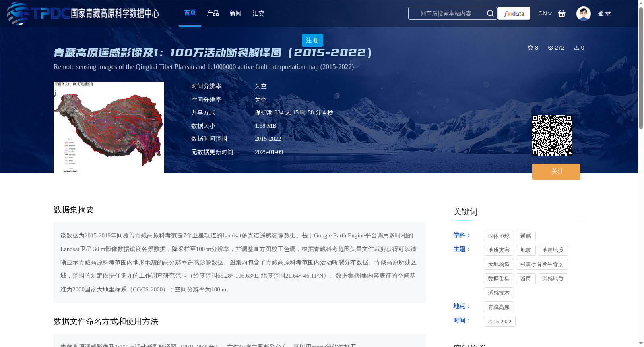Click the QR code image
The height and width of the screenshot is (347, 644).
point(552,135)
